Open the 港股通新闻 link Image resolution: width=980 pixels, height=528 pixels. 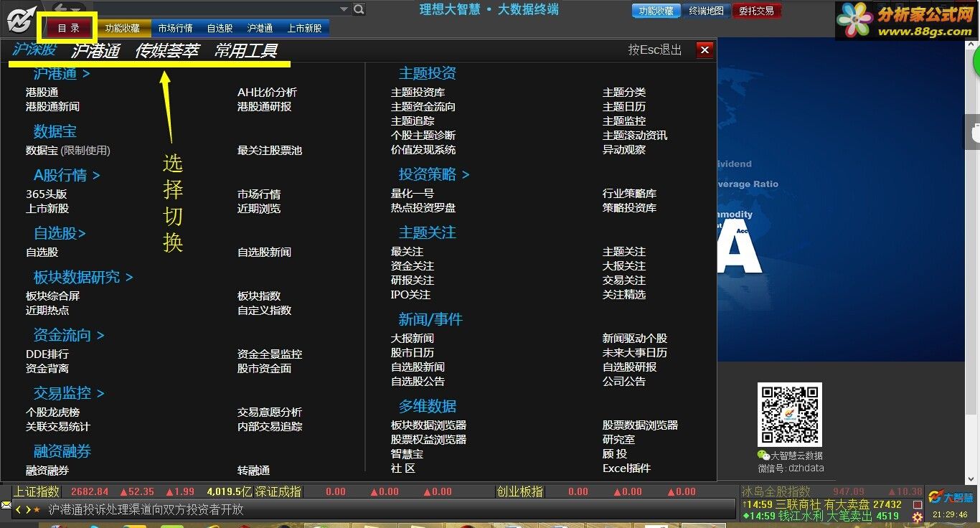(52, 107)
